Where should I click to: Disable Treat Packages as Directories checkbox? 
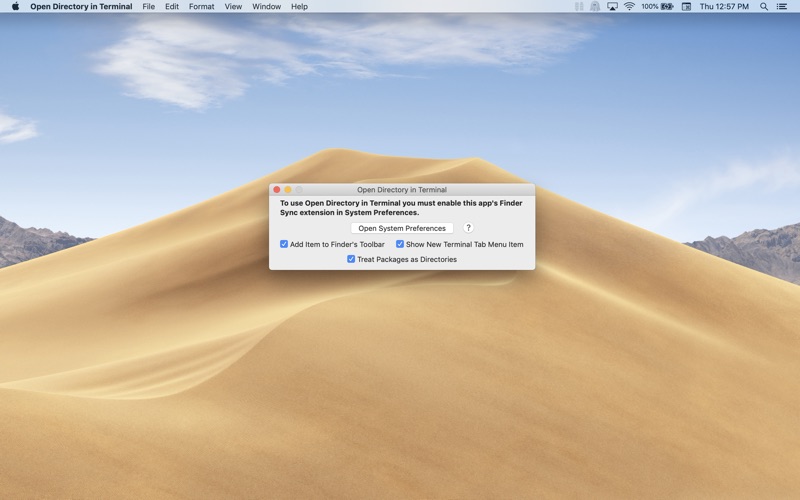coord(351,259)
